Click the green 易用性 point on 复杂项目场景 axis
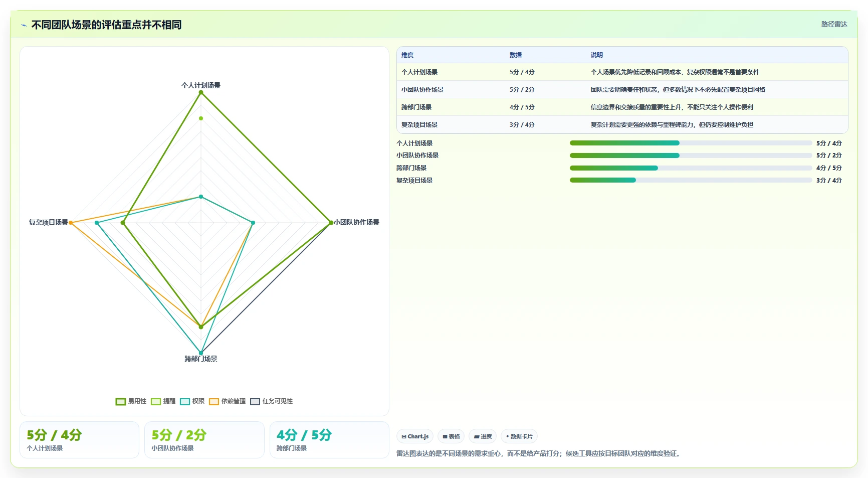The width and height of the screenshot is (868, 478). [x=123, y=223]
